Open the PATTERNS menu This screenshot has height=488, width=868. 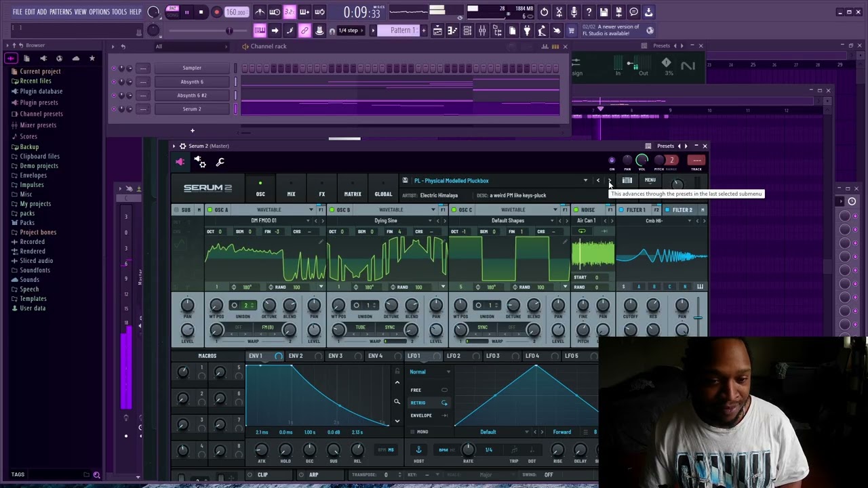(60, 12)
